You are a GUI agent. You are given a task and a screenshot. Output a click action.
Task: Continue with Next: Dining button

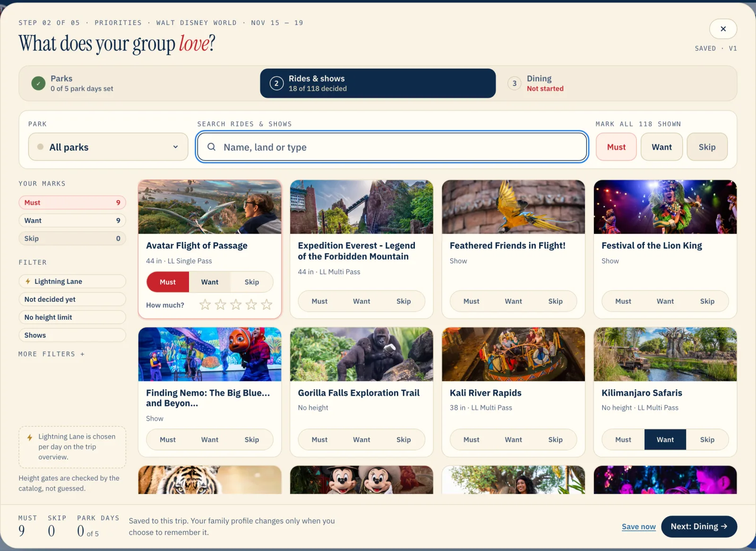tap(699, 526)
